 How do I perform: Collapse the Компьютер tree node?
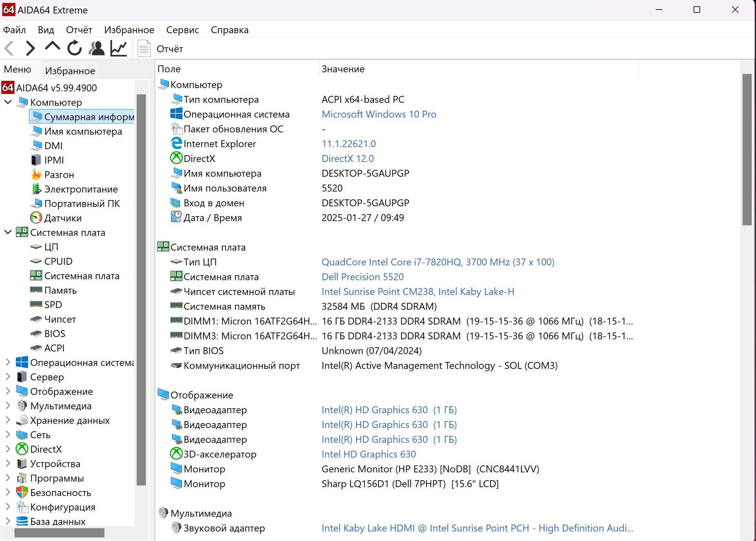tap(8, 102)
